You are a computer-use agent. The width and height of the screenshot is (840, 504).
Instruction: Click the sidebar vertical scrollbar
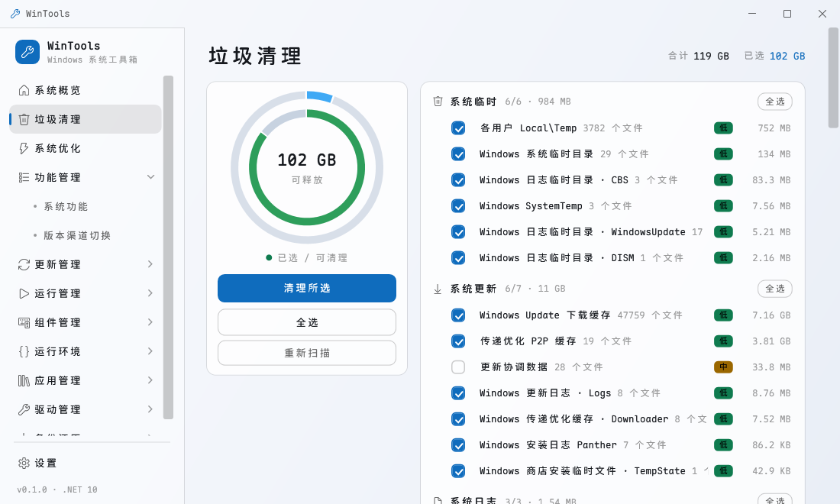click(168, 247)
